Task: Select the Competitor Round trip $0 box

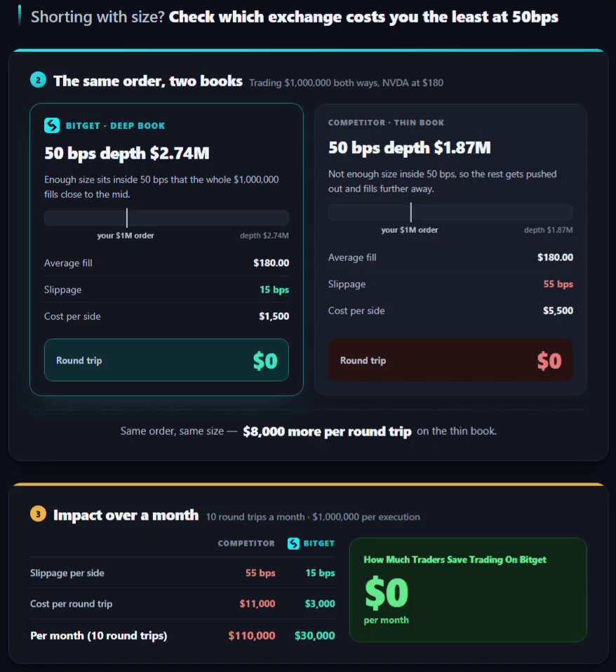Action: (x=450, y=360)
